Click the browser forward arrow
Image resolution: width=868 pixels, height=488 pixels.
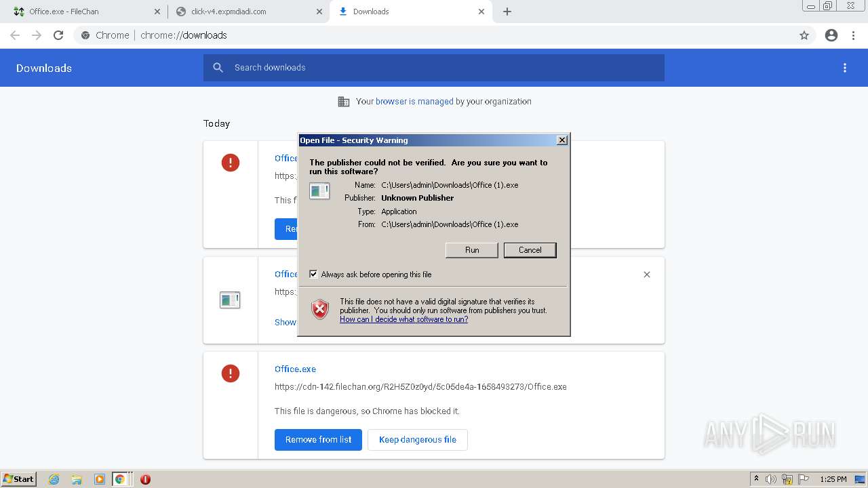37,35
